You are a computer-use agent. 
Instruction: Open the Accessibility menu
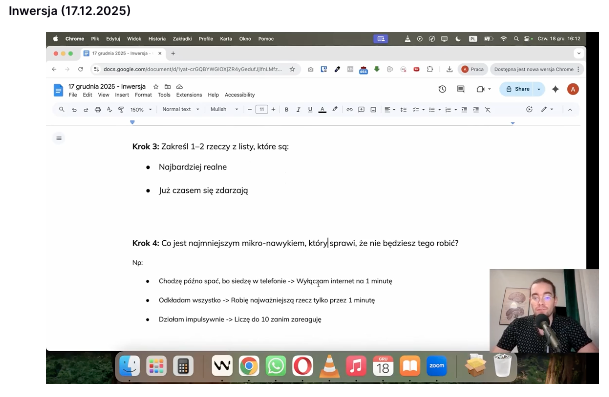point(240,95)
